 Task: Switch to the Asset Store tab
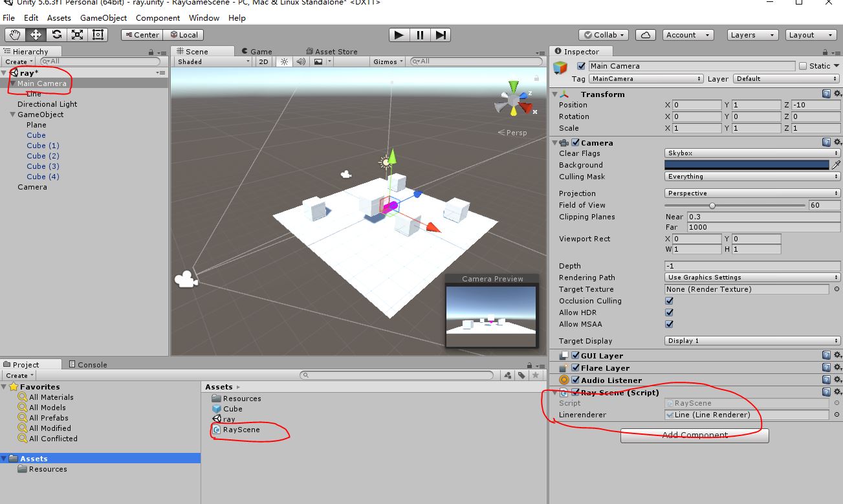(x=332, y=51)
